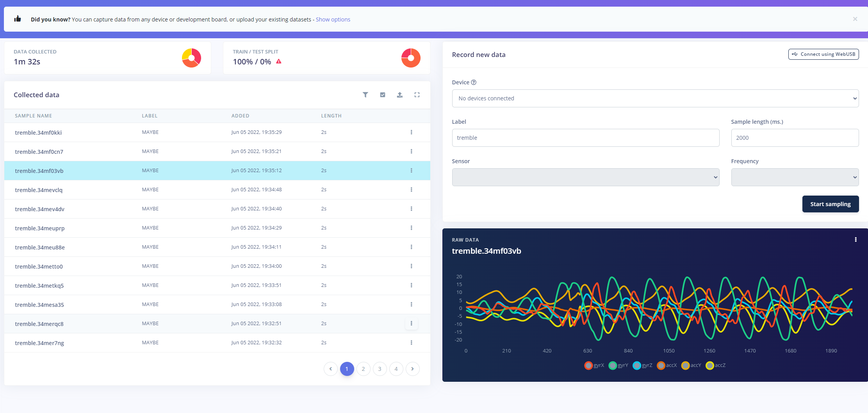Click the thumbs up icon in banner

(18, 19)
